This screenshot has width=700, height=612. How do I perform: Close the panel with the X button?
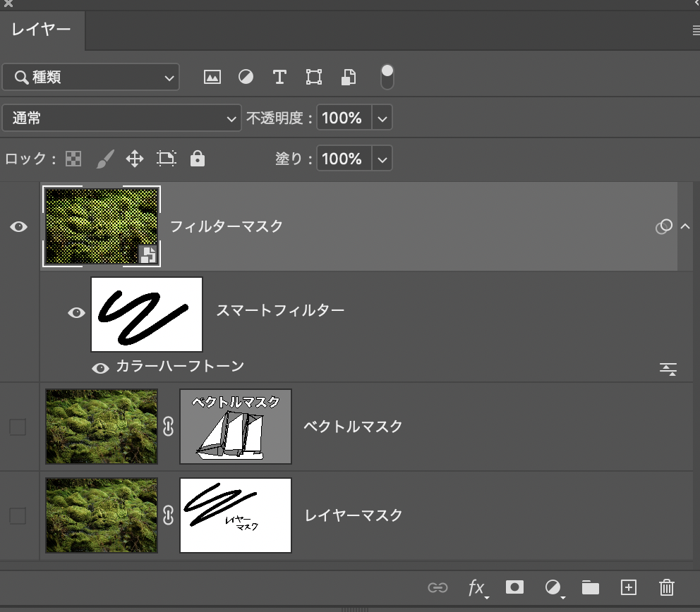pos(8,4)
